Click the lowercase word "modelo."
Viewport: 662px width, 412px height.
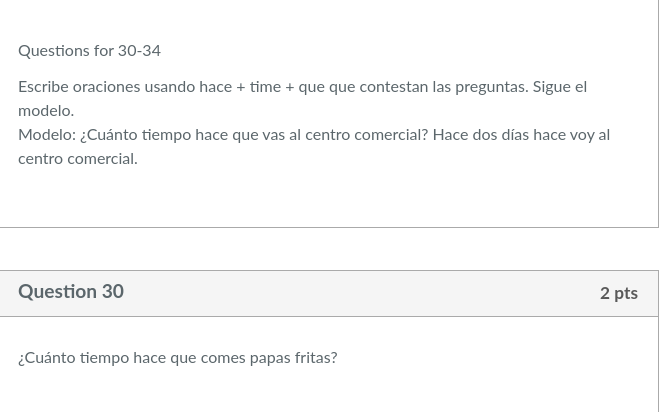click(x=46, y=111)
